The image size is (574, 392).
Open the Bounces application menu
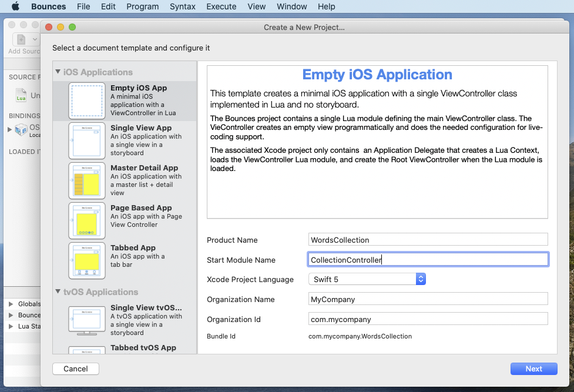(x=48, y=6)
